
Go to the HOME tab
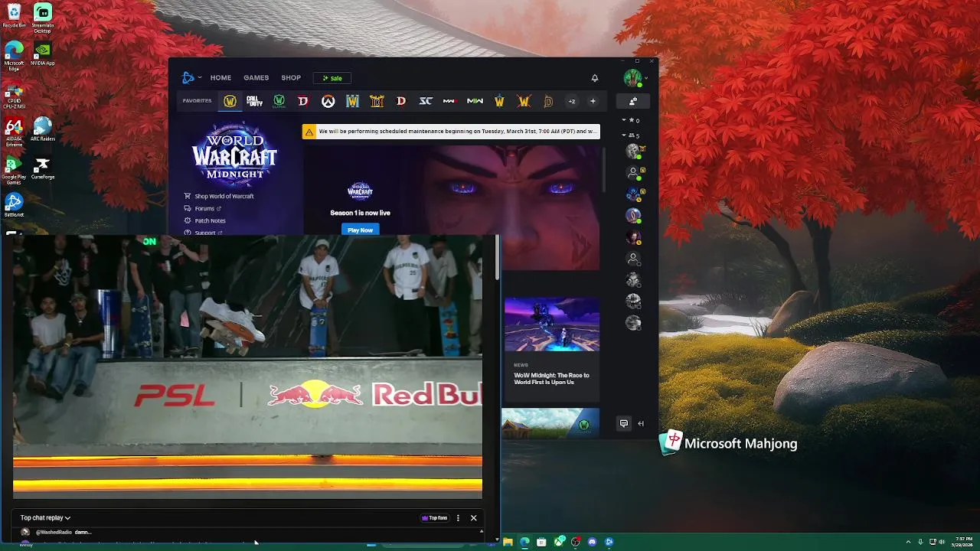tap(220, 78)
